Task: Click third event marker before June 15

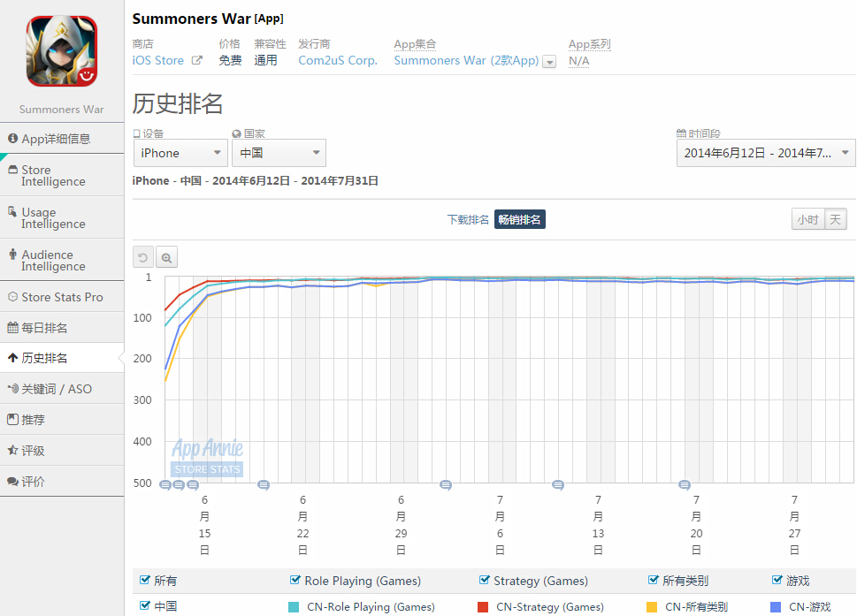Action: pos(193,484)
